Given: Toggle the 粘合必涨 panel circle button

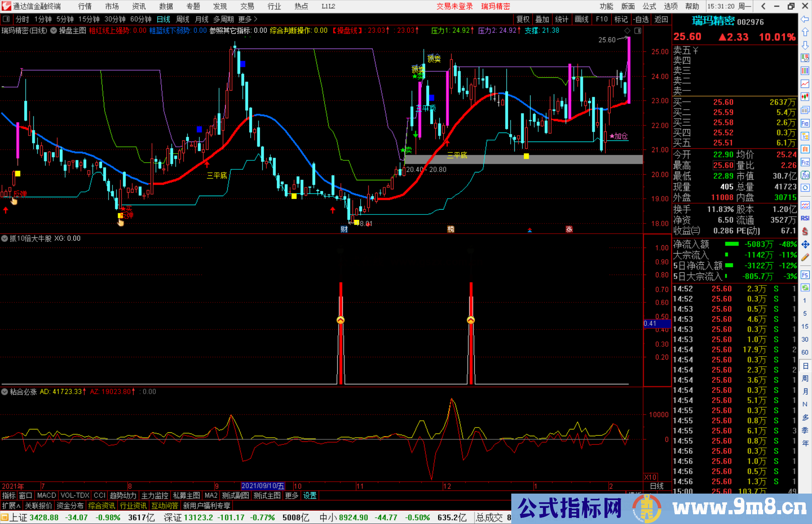Looking at the screenshot, I should click(x=5, y=392).
